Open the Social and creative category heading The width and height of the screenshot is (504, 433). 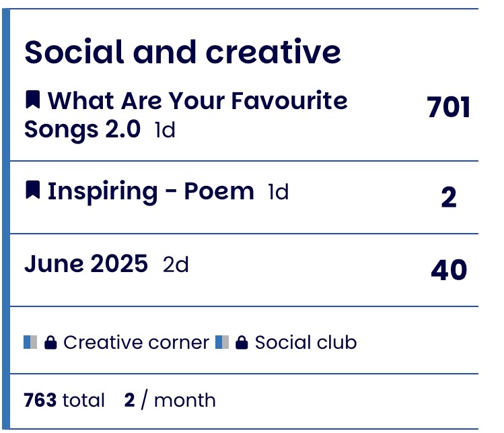click(182, 52)
